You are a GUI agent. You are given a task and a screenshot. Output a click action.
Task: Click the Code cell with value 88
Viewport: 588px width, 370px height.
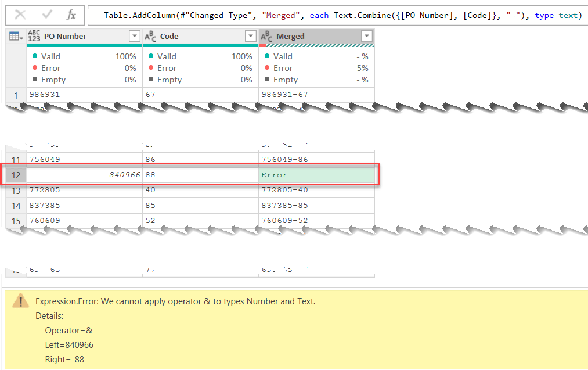pyautogui.click(x=200, y=174)
